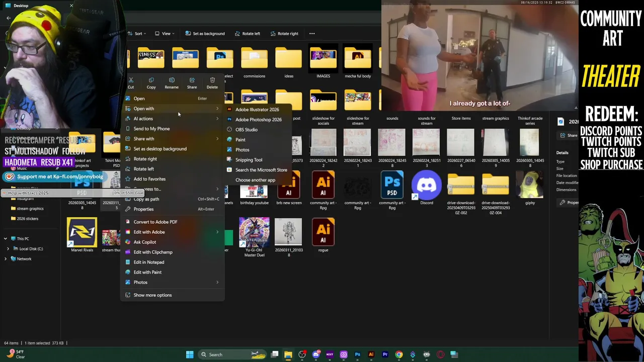Expand the Share with submenu
644x362 pixels.
172,139
